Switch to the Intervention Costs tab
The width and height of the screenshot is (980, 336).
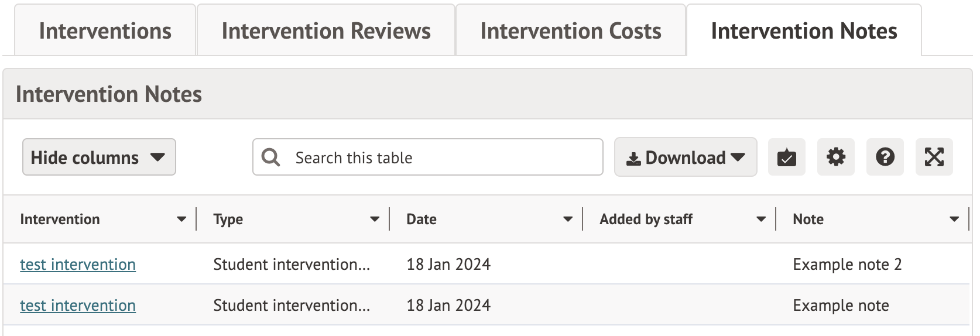(x=571, y=31)
